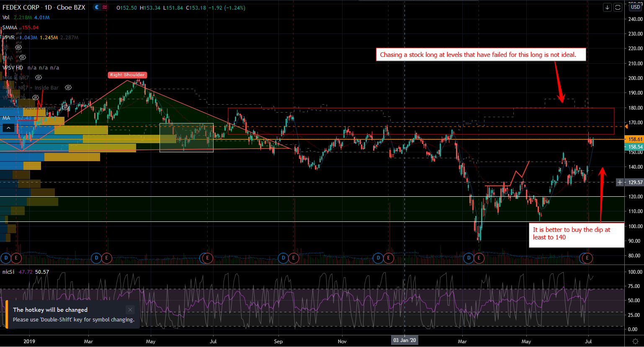Screen dimensions: 644x347
Task: Show the hidden BB indicator via eye icon
Action: click(x=18, y=48)
